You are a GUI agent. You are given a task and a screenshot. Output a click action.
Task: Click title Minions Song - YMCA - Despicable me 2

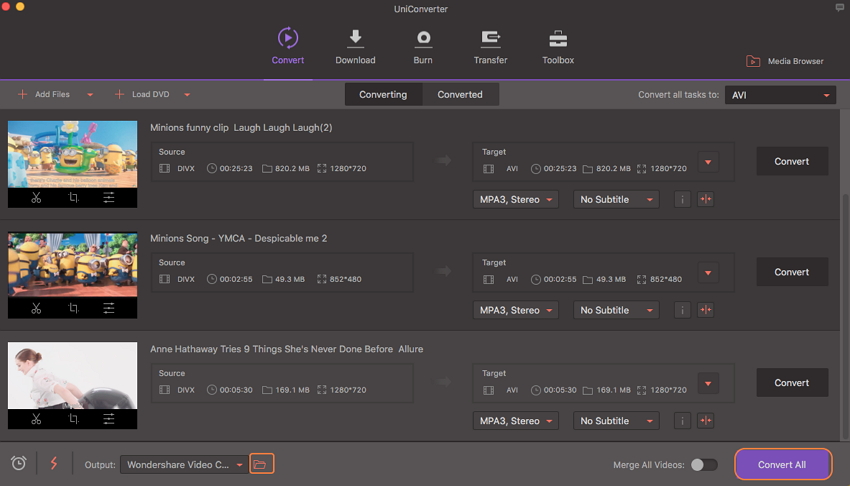click(239, 238)
